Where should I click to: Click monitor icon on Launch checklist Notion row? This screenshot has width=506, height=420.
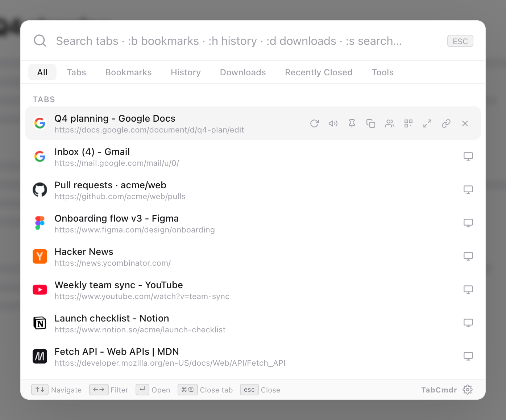click(468, 323)
